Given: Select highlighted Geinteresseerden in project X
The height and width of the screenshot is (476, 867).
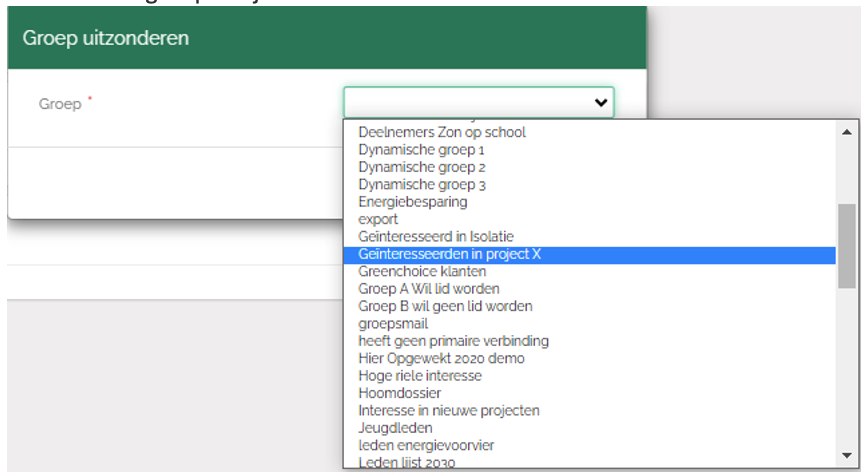Looking at the screenshot, I should (x=449, y=254).
